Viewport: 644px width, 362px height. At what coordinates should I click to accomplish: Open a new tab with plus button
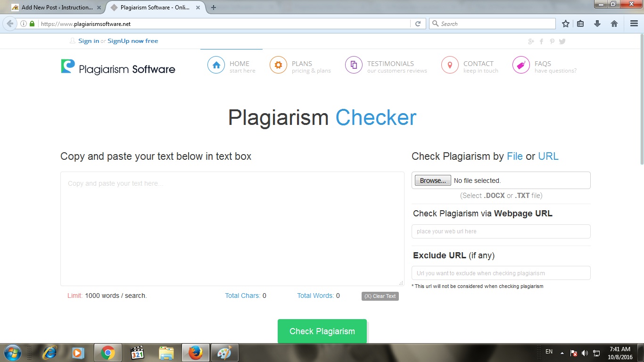point(214,8)
